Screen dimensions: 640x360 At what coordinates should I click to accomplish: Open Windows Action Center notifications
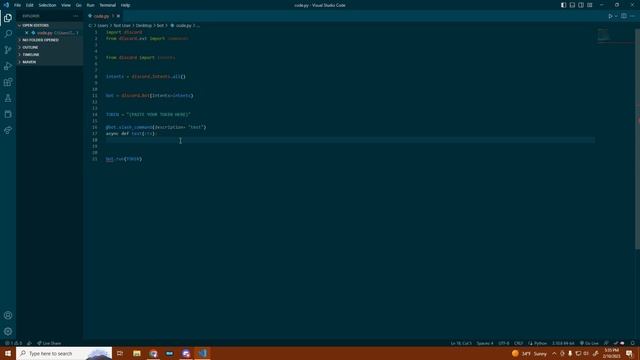pos(629,353)
